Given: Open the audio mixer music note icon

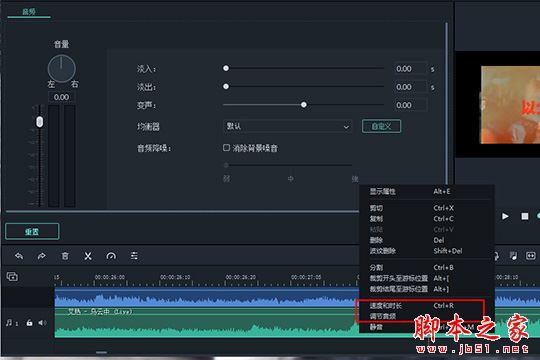Looking at the screenshot, I should click(513, 256).
